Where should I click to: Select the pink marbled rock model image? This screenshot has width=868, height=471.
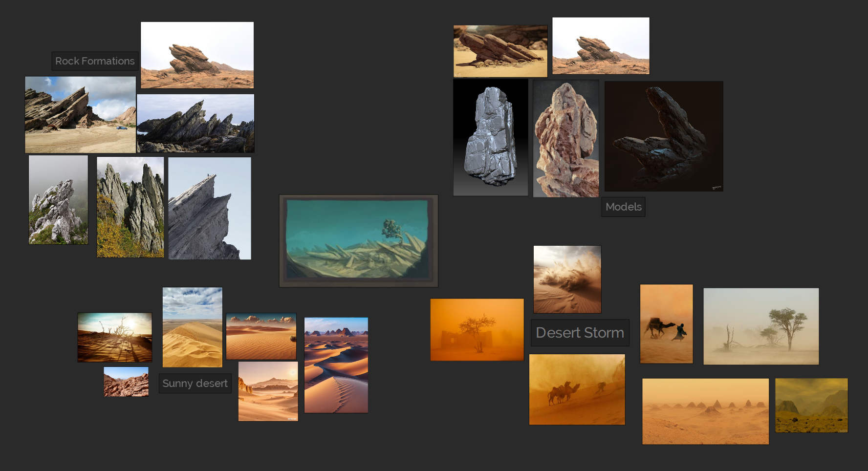pos(566,139)
